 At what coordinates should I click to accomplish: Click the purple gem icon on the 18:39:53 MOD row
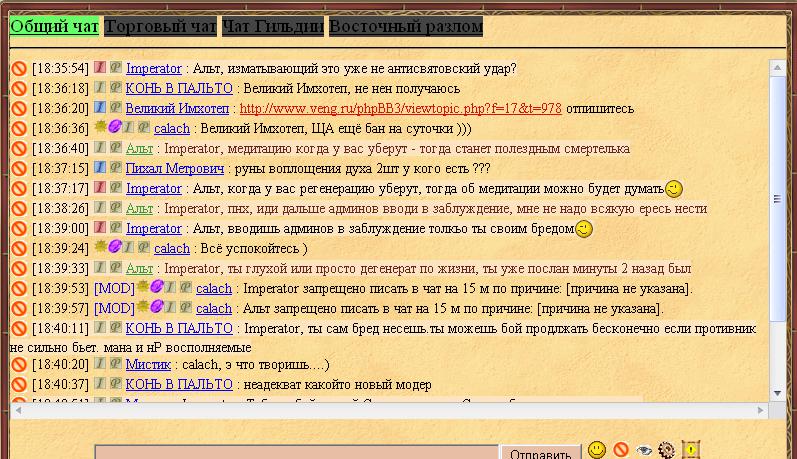coord(157,287)
